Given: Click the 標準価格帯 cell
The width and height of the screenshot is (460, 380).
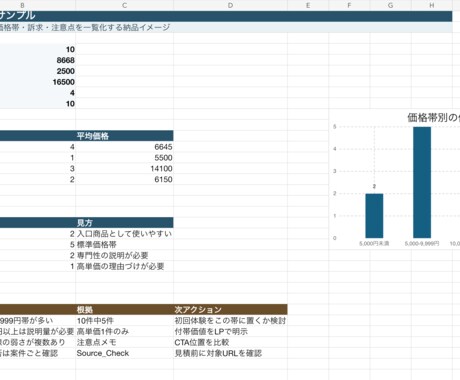Looking at the screenshot, I should pos(124,244).
